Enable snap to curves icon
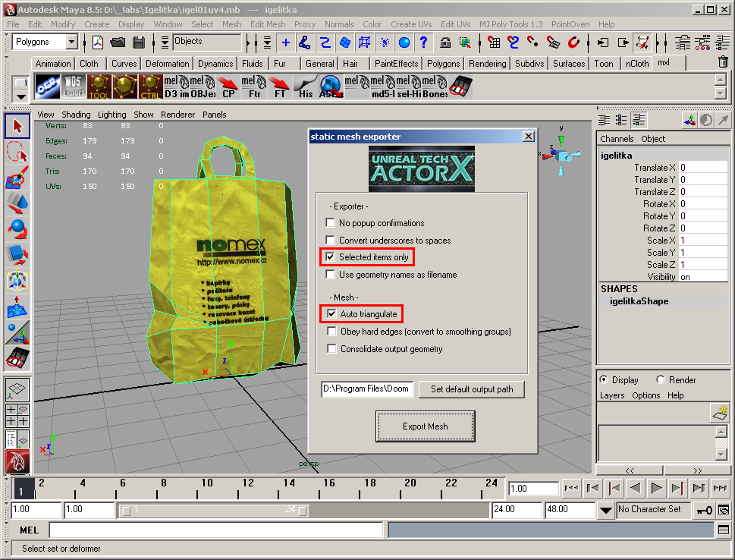 tap(514, 42)
